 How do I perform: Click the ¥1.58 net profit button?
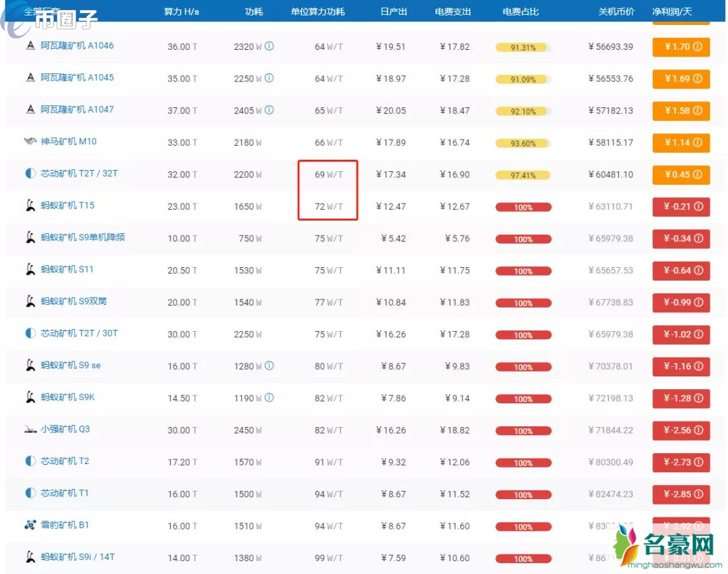coord(681,111)
